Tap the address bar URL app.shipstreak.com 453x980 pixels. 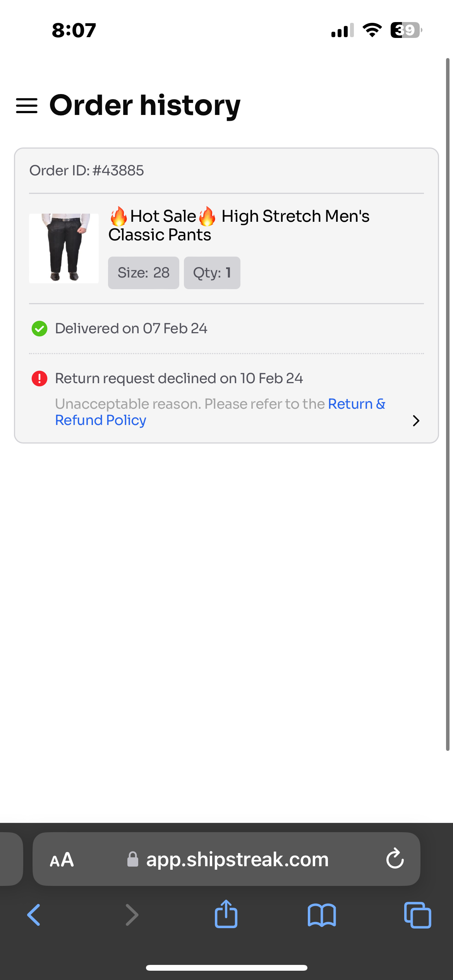237,860
